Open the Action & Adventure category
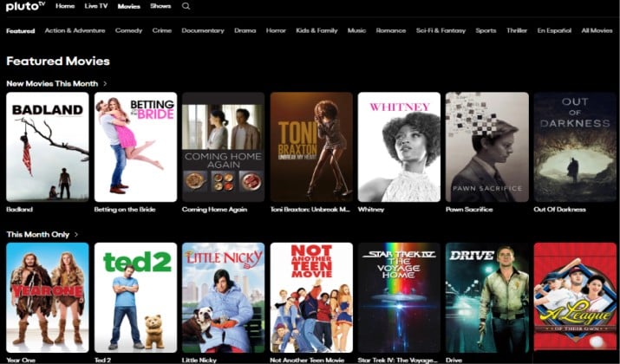620x364 pixels. (75, 30)
